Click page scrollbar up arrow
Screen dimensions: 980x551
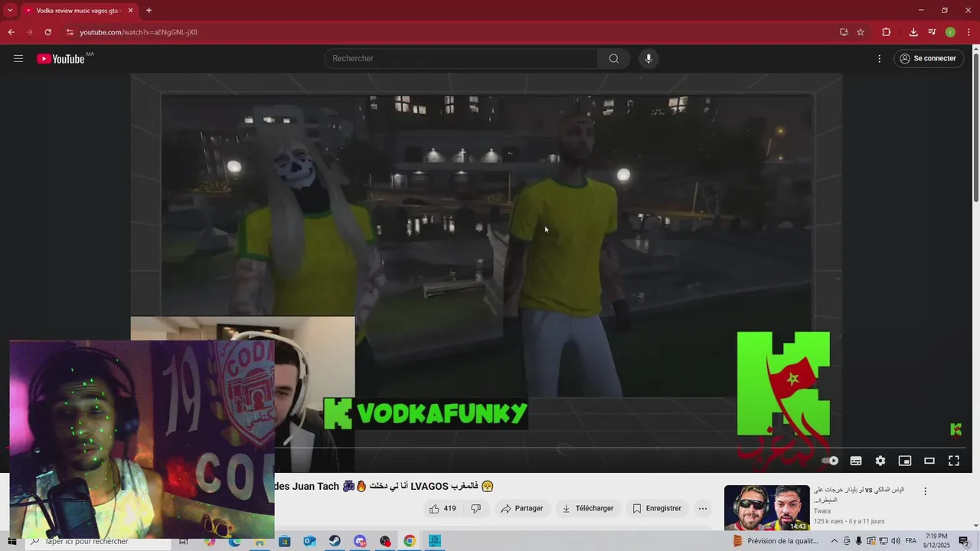(975, 50)
